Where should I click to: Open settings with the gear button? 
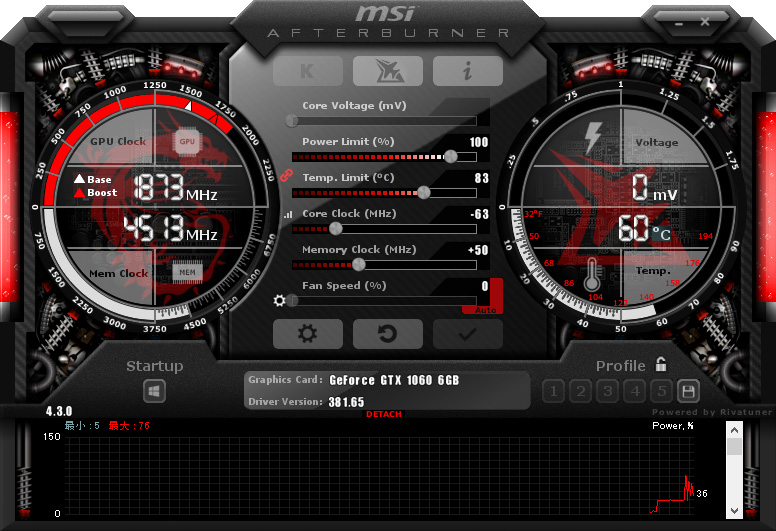point(307,334)
